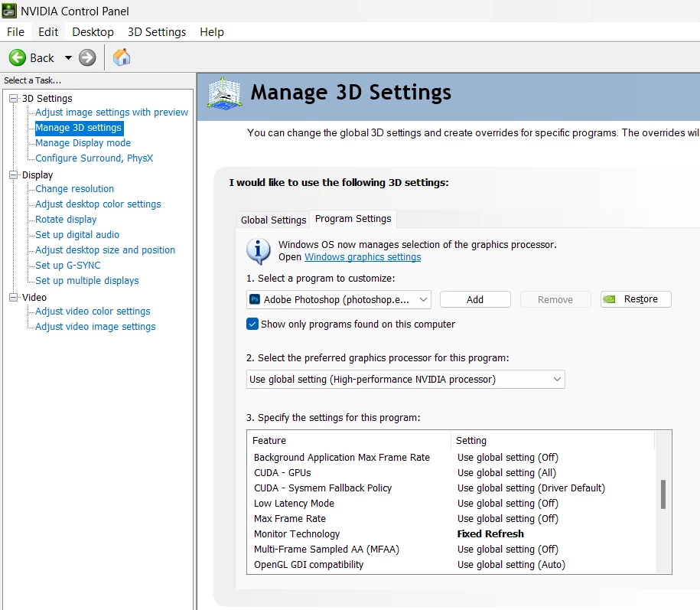The height and width of the screenshot is (610, 700).
Task: Open Adjust video color settings
Action: click(x=93, y=312)
